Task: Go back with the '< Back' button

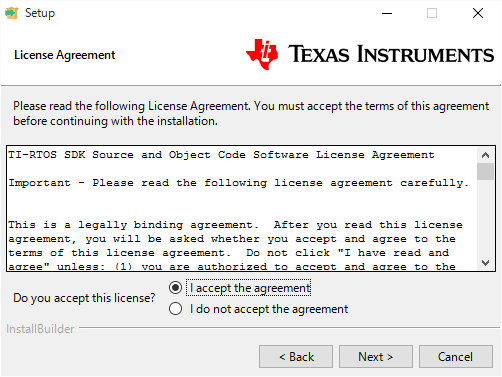Action: coord(296,357)
